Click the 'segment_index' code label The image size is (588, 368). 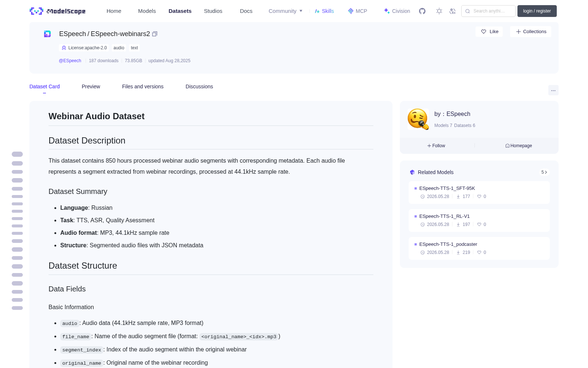point(82,350)
